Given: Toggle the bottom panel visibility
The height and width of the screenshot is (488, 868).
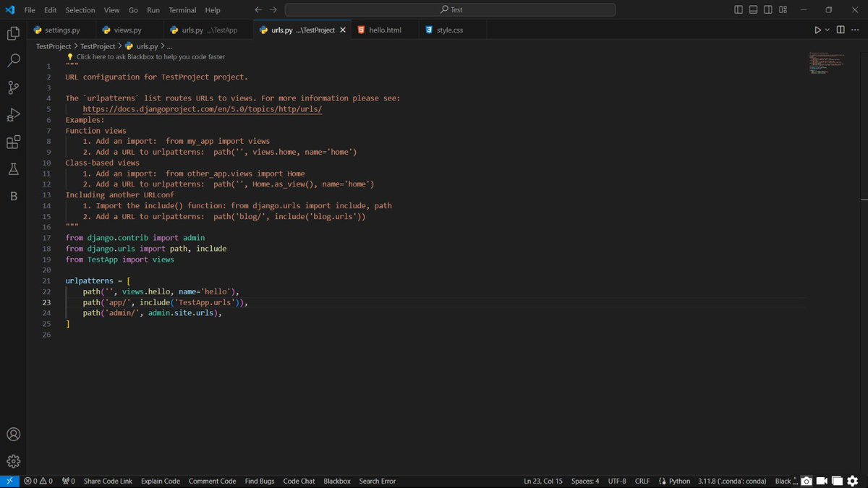Looking at the screenshot, I should click(x=753, y=10).
